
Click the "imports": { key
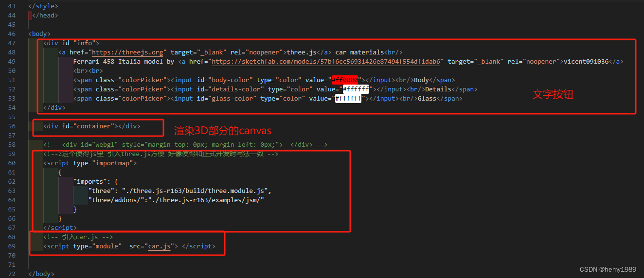tap(96, 181)
